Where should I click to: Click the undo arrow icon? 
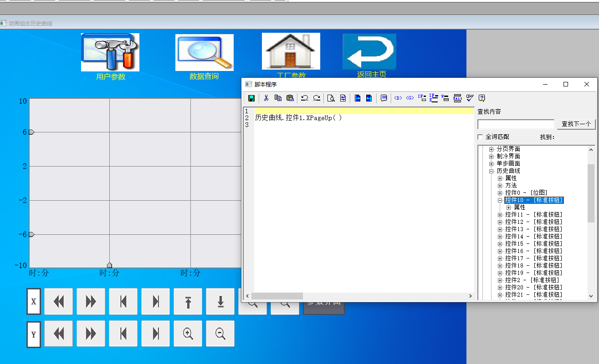tap(305, 98)
